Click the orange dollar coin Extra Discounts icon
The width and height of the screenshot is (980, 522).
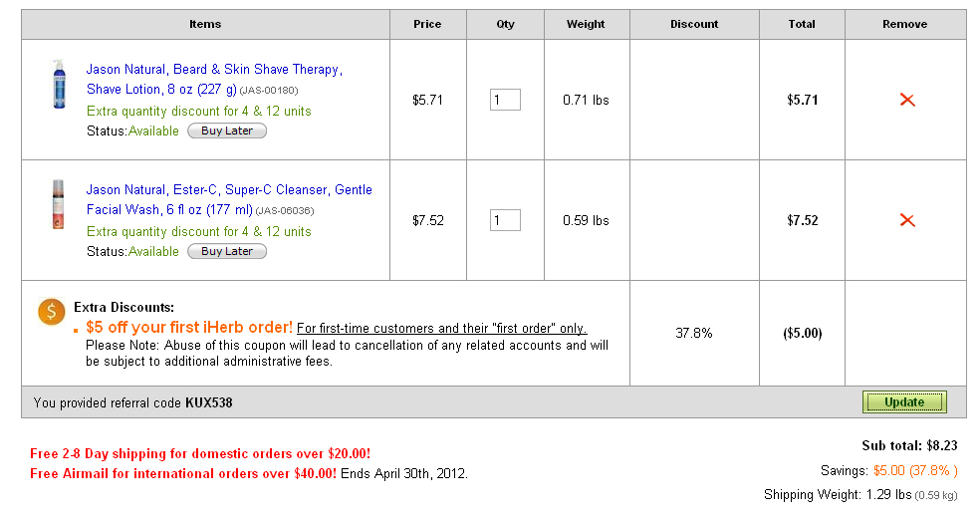[x=52, y=312]
